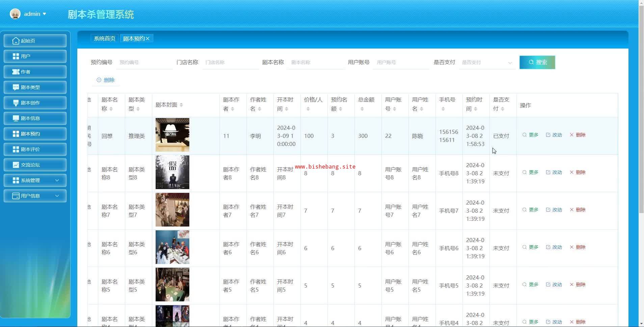Close the 剧本预约 tab
This screenshot has height=327, width=644.
point(147,38)
